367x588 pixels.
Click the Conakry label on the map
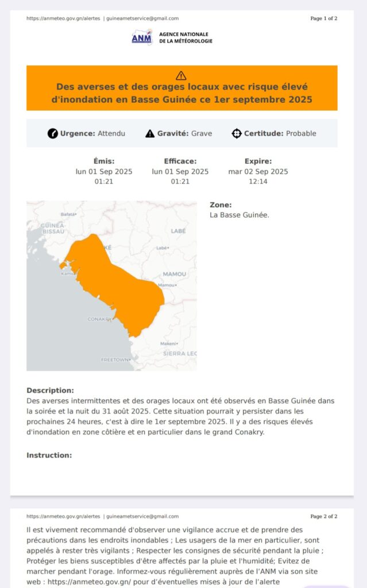coord(99,319)
